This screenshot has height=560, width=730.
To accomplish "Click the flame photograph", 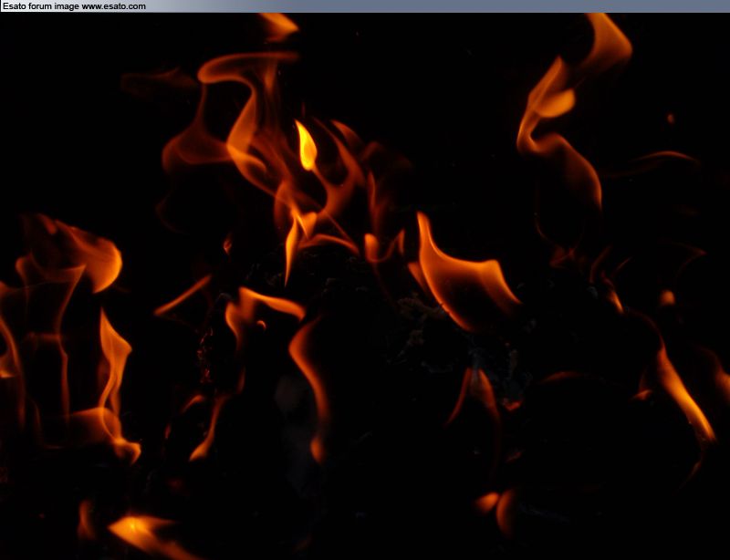I will (365, 286).
